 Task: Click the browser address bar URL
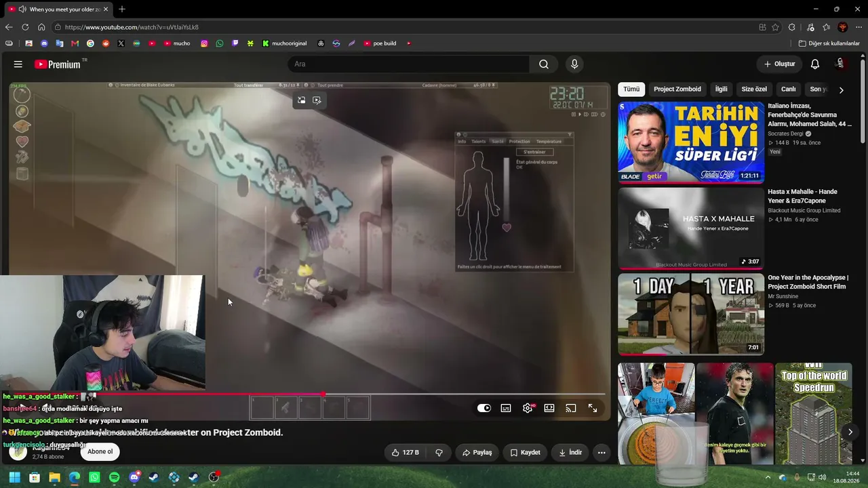132,27
